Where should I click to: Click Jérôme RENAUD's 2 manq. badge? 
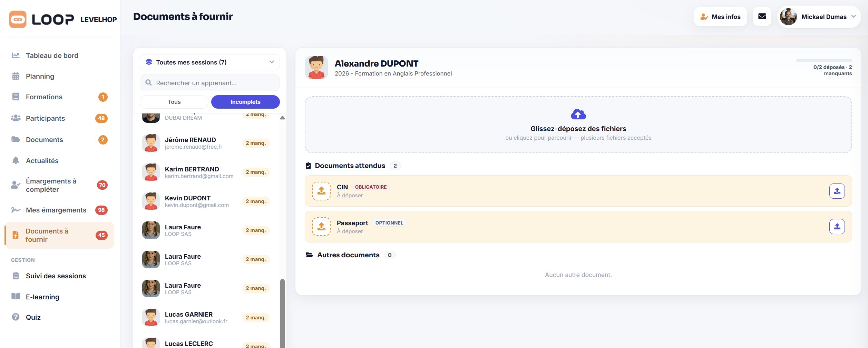coord(256,143)
